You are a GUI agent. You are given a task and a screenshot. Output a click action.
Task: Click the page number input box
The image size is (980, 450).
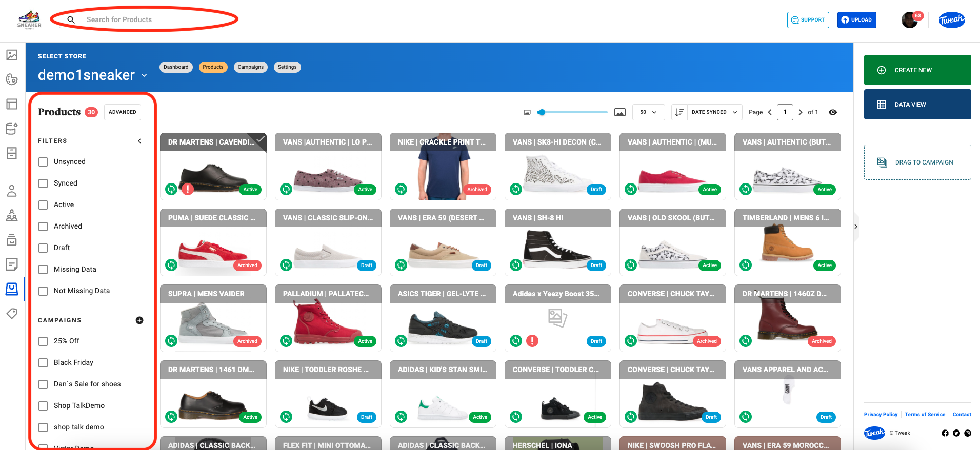point(785,112)
